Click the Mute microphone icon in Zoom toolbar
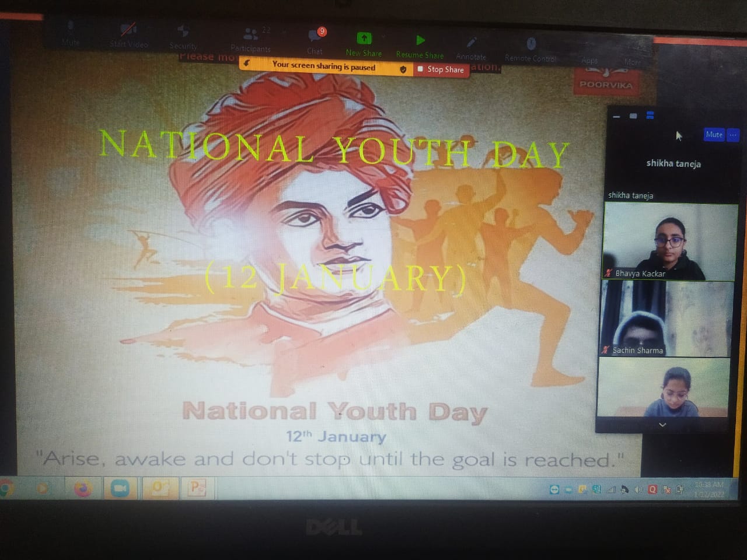The image size is (747, 560). (70, 28)
